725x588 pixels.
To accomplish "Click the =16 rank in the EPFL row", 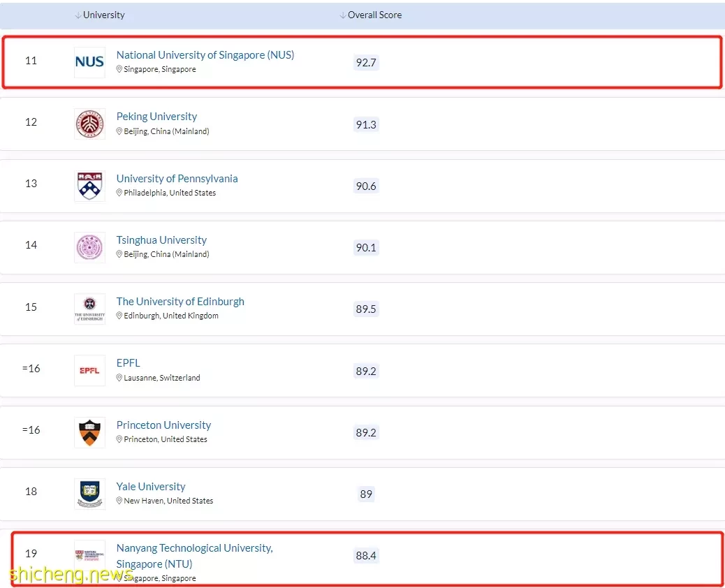I will pyautogui.click(x=31, y=369).
